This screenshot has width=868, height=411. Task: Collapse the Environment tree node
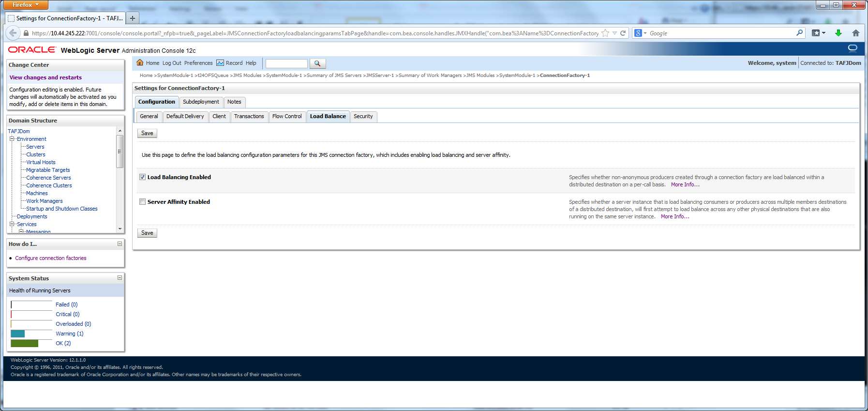tap(12, 139)
